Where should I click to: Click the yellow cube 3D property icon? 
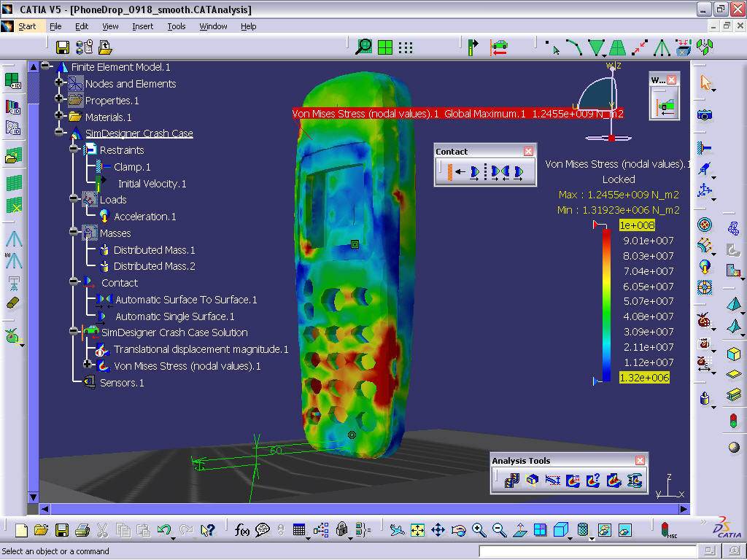[734, 354]
